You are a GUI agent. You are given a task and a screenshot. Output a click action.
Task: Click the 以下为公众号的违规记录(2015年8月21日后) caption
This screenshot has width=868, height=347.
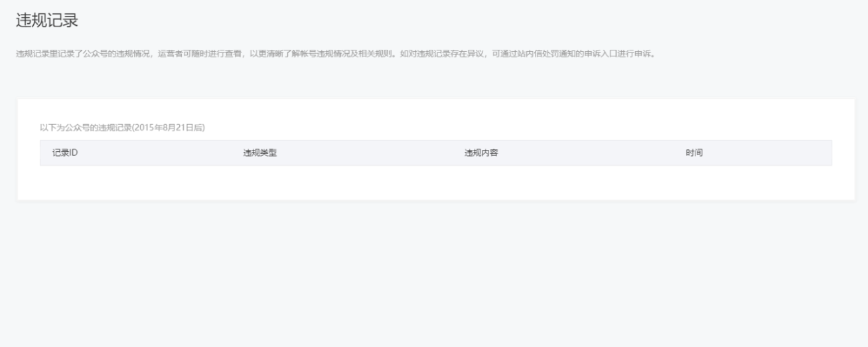(122, 128)
